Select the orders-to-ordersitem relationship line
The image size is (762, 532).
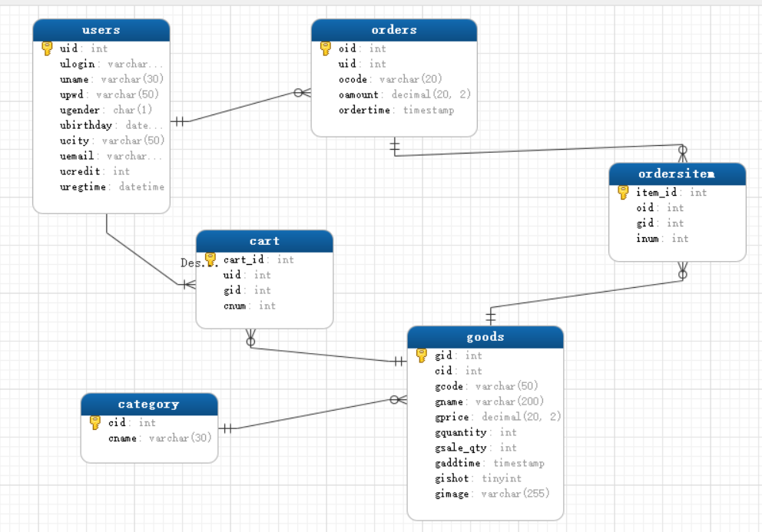coord(539,150)
